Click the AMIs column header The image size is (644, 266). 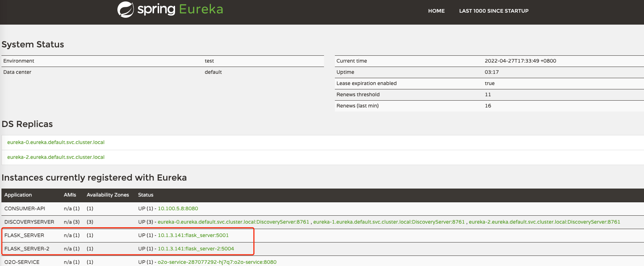coord(70,195)
